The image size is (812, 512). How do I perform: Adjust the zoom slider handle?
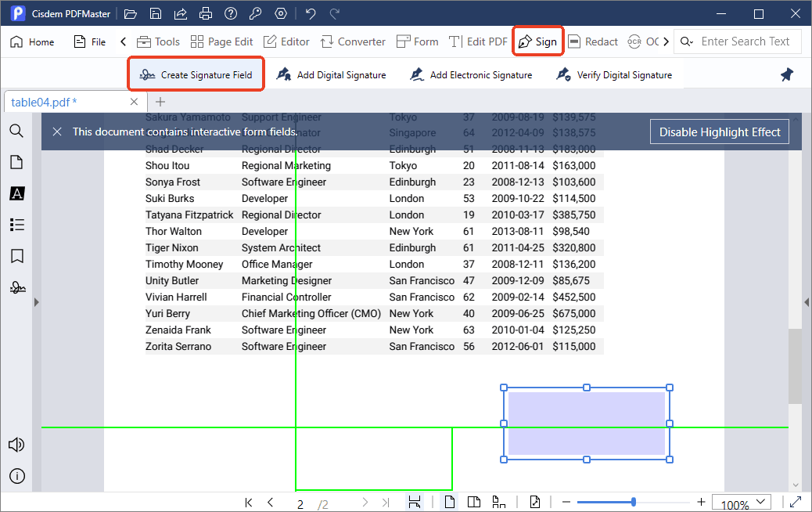[634, 502]
